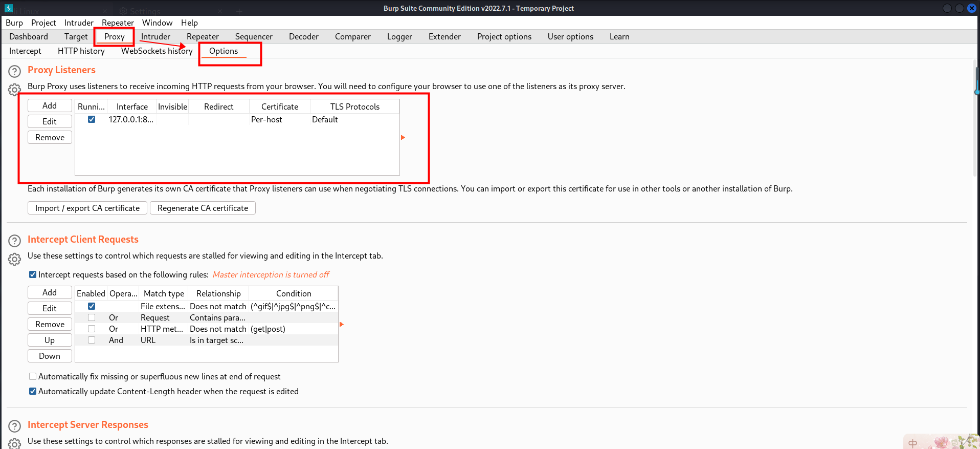
Task: Remove the selected intercept rule
Action: pyautogui.click(x=50, y=324)
